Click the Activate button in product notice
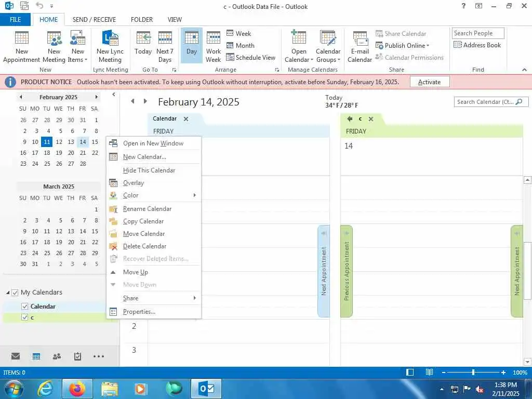The width and height of the screenshot is (532, 399). pos(430,82)
